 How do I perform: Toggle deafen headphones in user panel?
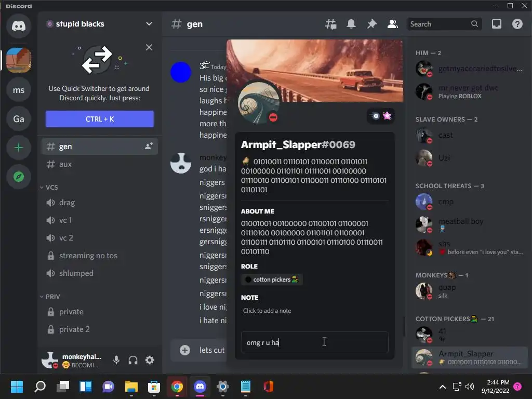133,360
